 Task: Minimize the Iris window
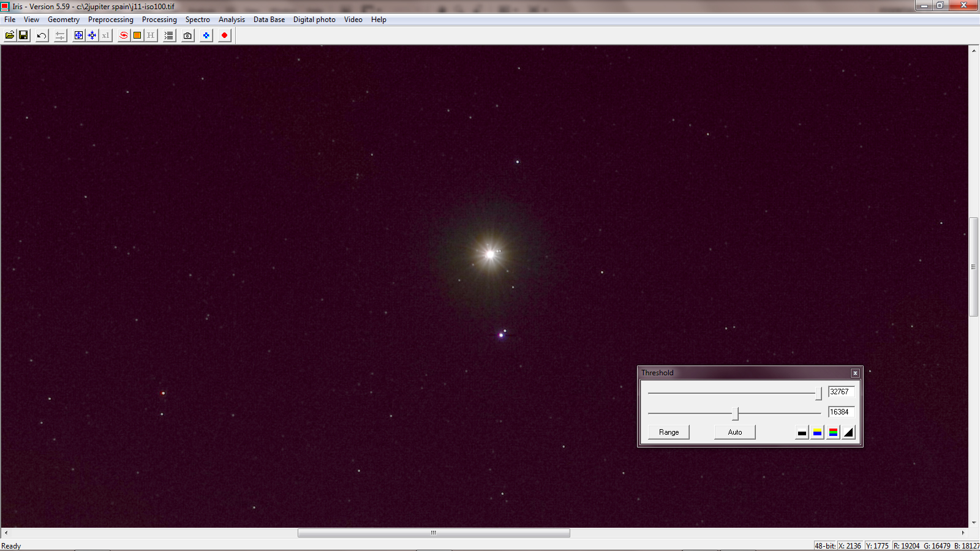925,6
